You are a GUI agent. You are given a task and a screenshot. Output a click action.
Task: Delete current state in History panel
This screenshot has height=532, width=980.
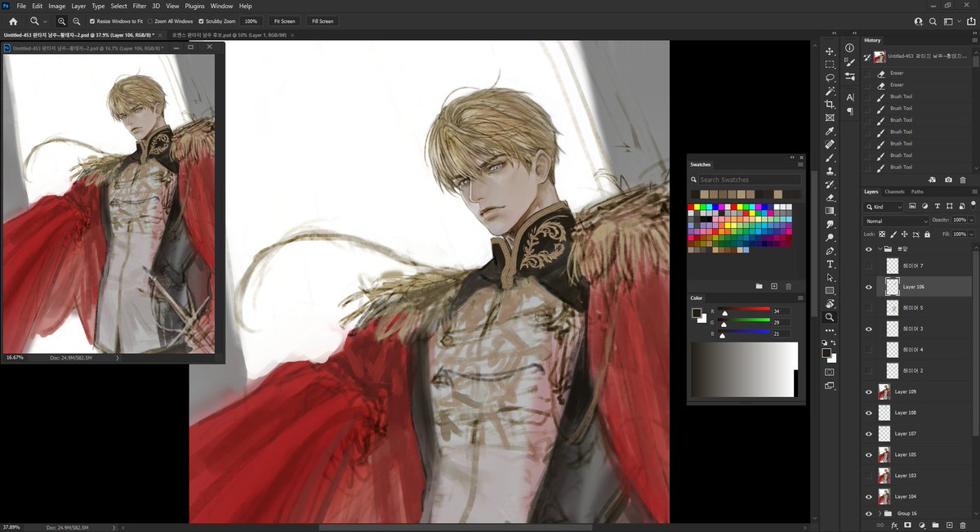(x=963, y=180)
